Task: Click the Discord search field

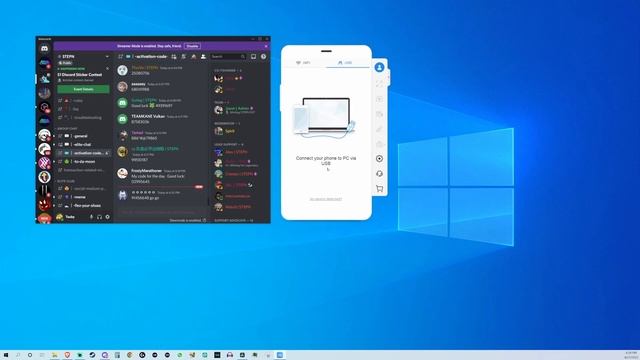Action: click(228, 56)
